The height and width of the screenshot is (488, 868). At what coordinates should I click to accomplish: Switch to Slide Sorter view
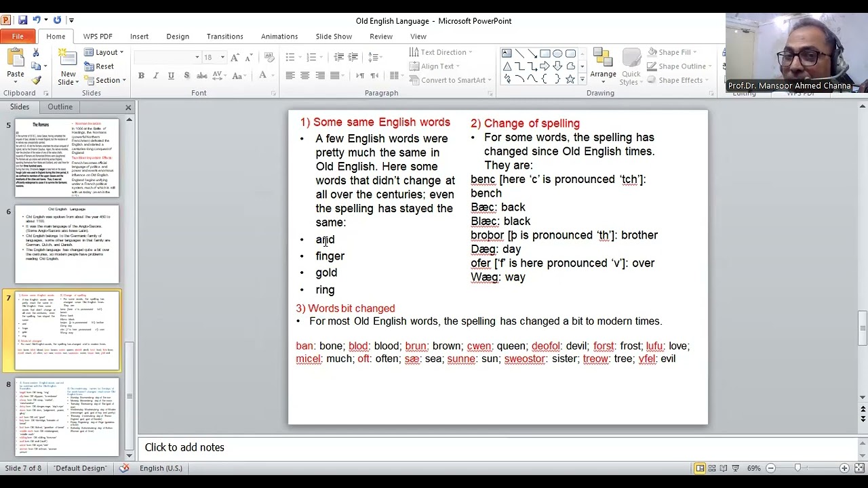click(x=712, y=468)
